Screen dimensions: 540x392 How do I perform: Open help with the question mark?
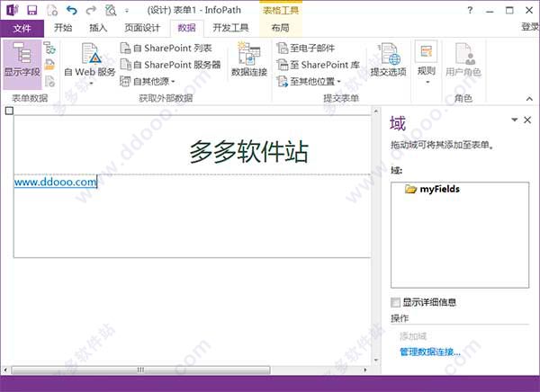[x=470, y=10]
